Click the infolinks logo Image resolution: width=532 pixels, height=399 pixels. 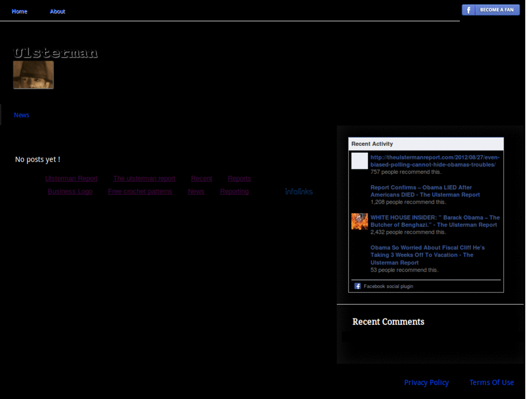pos(299,192)
